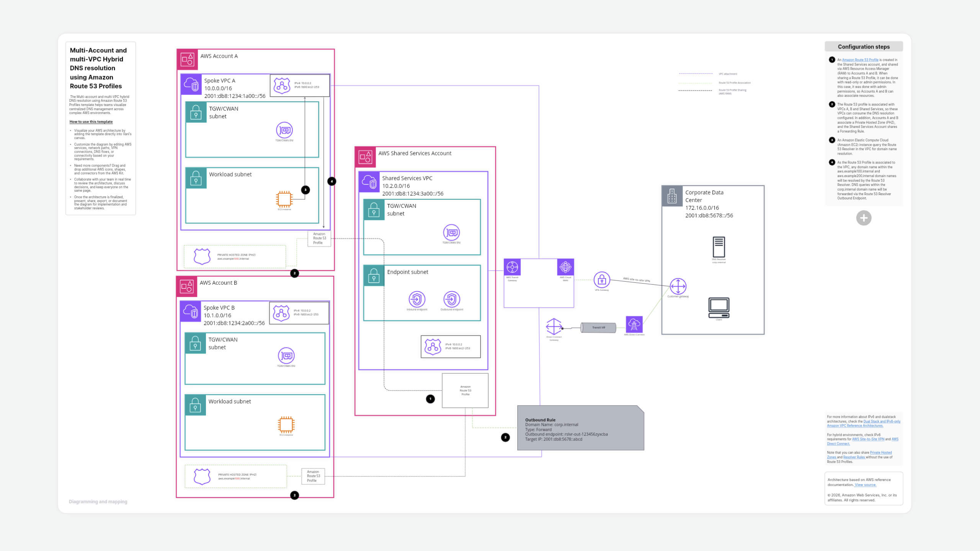Viewport: 980px width, 551px height.
Task: Select the EC2 instance icon in Spoke VPC A
Action: (284, 199)
